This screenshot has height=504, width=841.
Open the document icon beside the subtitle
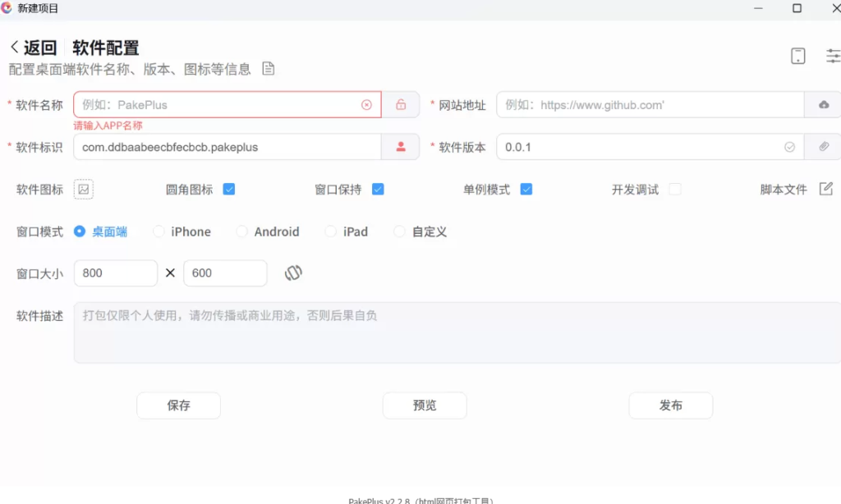tap(269, 69)
